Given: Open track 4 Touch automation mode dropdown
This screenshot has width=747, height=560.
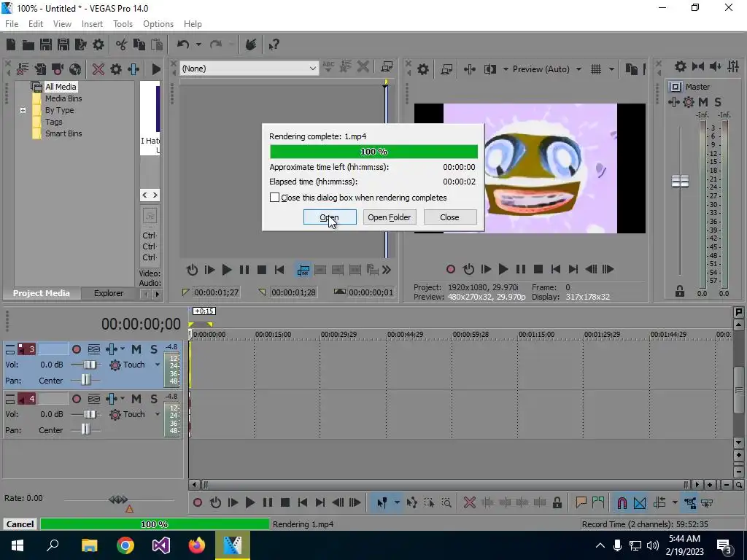Looking at the screenshot, I should (158, 414).
